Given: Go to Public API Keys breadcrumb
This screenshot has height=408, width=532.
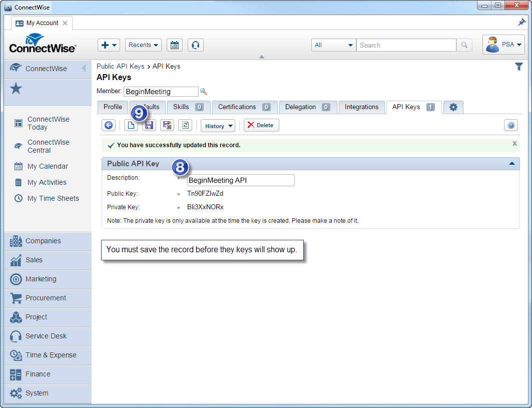Looking at the screenshot, I should [121, 67].
